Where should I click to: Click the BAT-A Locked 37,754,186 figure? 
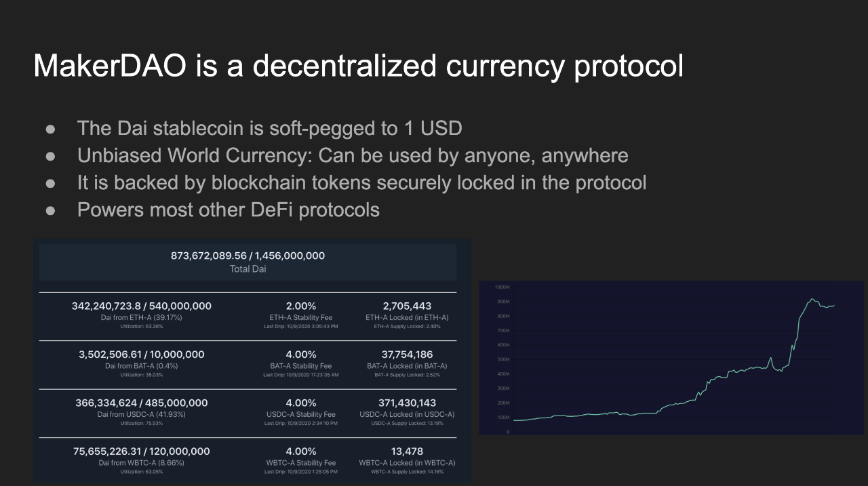(x=407, y=355)
